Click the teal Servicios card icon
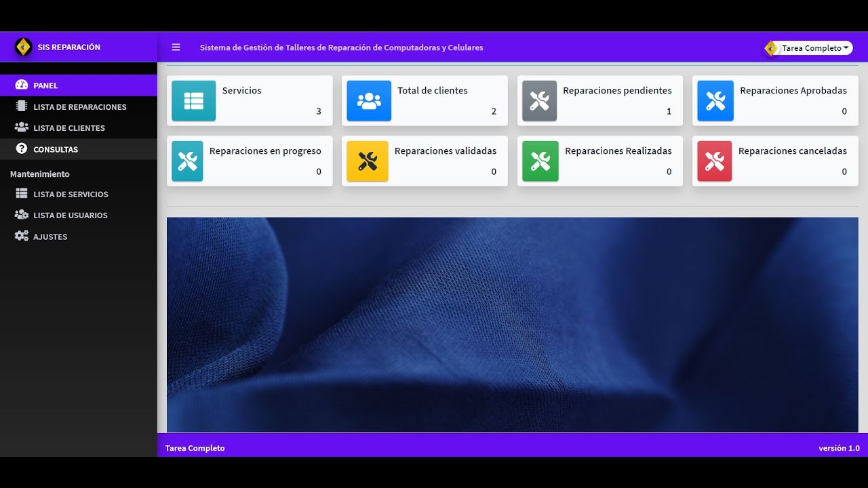Image resolution: width=868 pixels, height=488 pixels. (x=193, y=101)
